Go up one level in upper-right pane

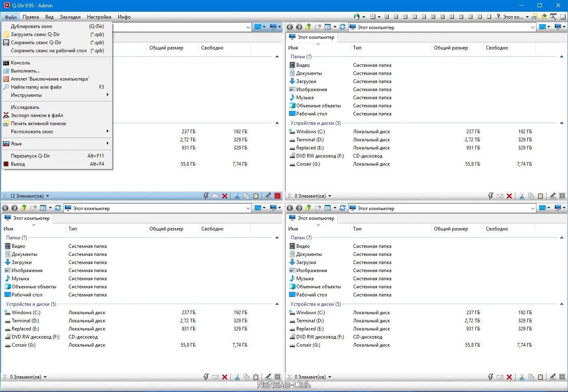pos(308,27)
